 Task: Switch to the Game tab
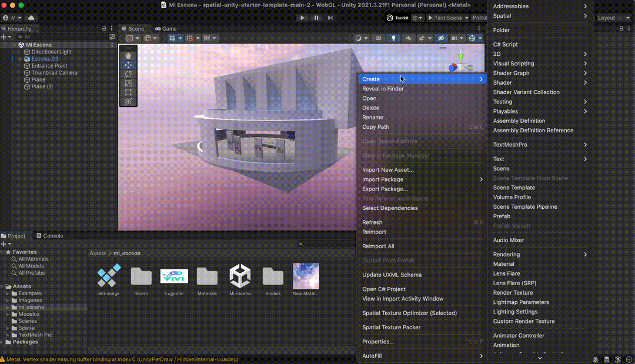pyautogui.click(x=166, y=29)
